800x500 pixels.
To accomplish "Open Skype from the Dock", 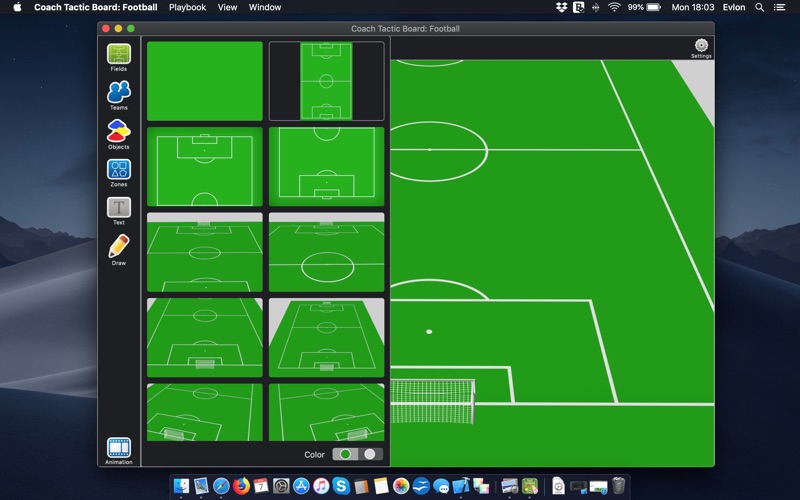I will pyautogui.click(x=341, y=486).
